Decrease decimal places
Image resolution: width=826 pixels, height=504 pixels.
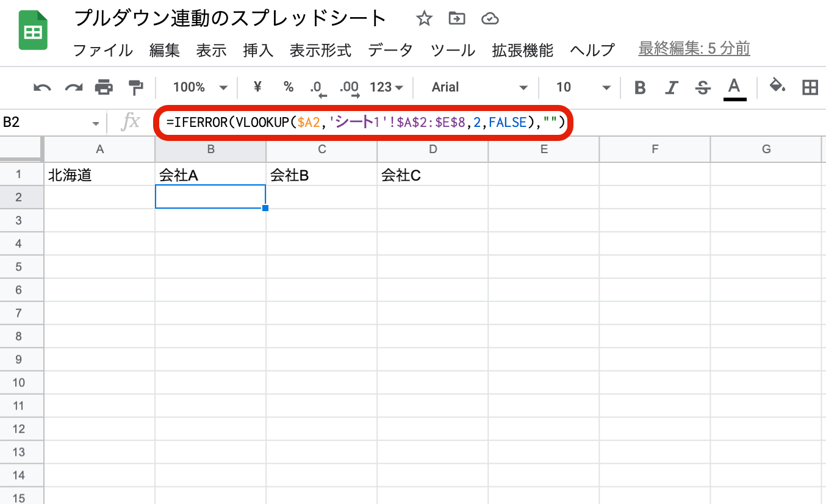point(318,88)
